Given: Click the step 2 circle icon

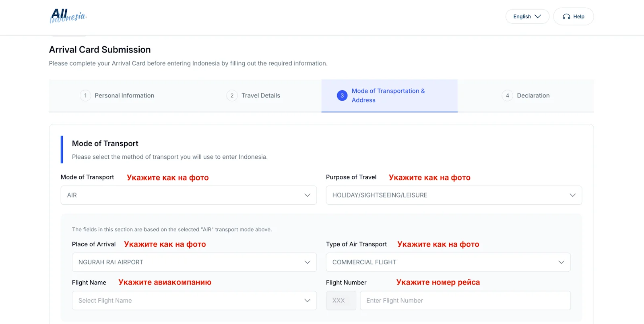Looking at the screenshot, I should (232, 96).
